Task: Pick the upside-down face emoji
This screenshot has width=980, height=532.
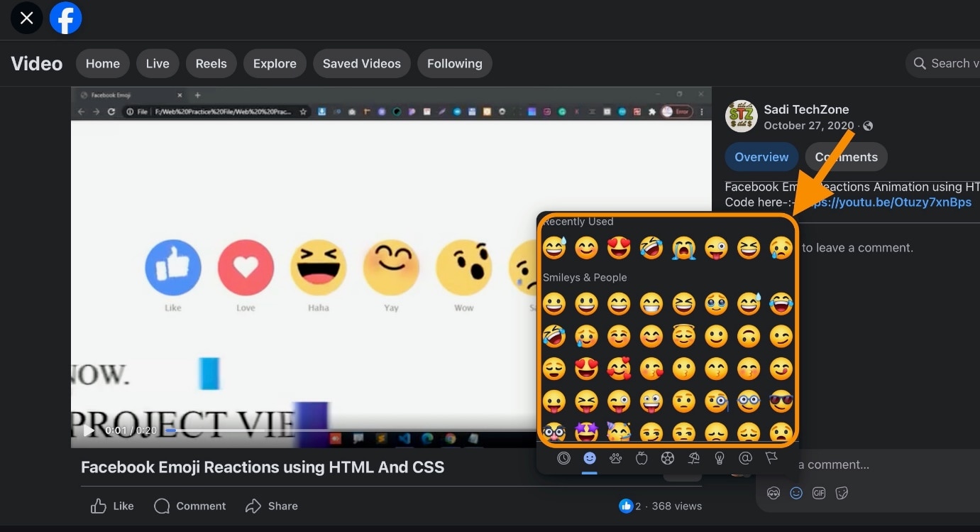Action: [749, 336]
